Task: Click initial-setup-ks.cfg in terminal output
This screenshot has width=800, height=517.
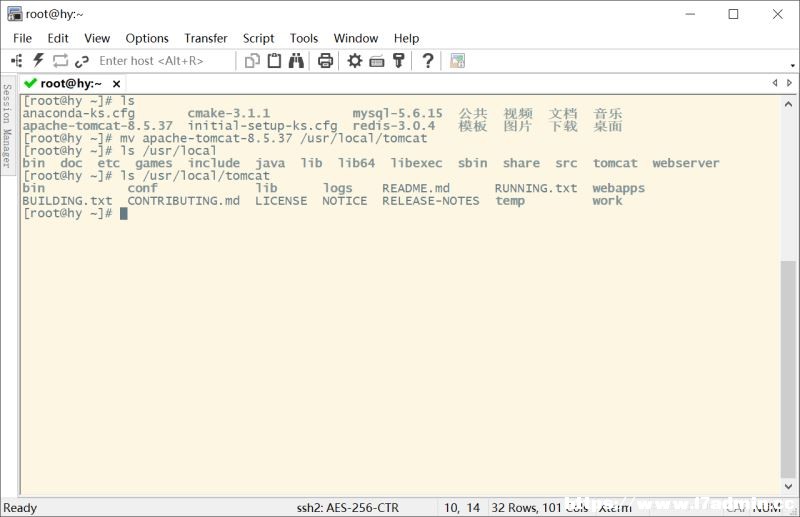Action: click(x=262, y=126)
